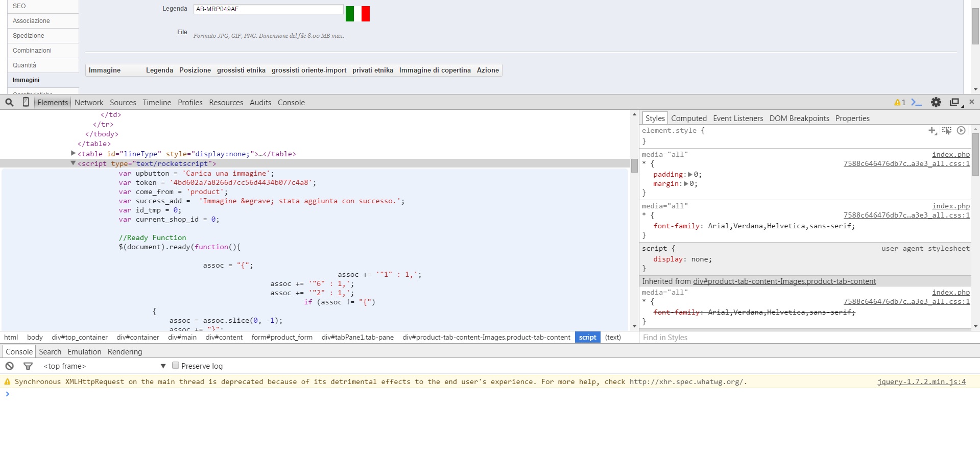Click into the Legenda text field

click(x=268, y=9)
